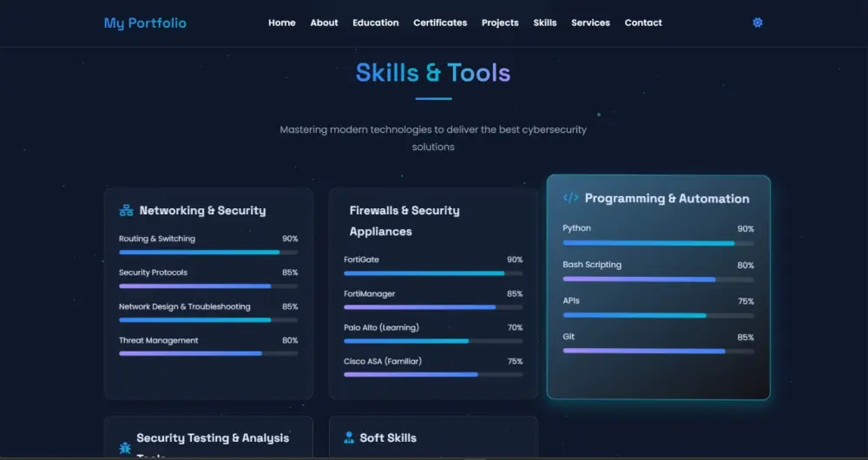Click the Threat Management label

pyautogui.click(x=158, y=340)
